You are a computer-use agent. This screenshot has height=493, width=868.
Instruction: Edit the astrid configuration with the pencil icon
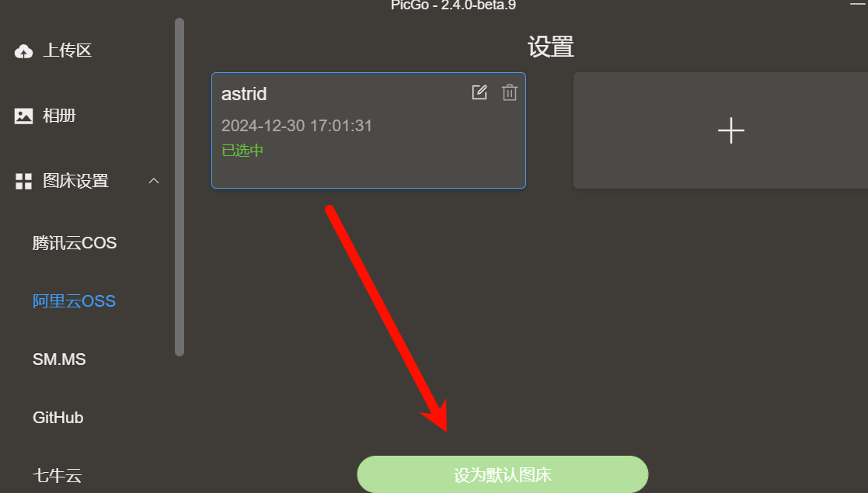(479, 92)
